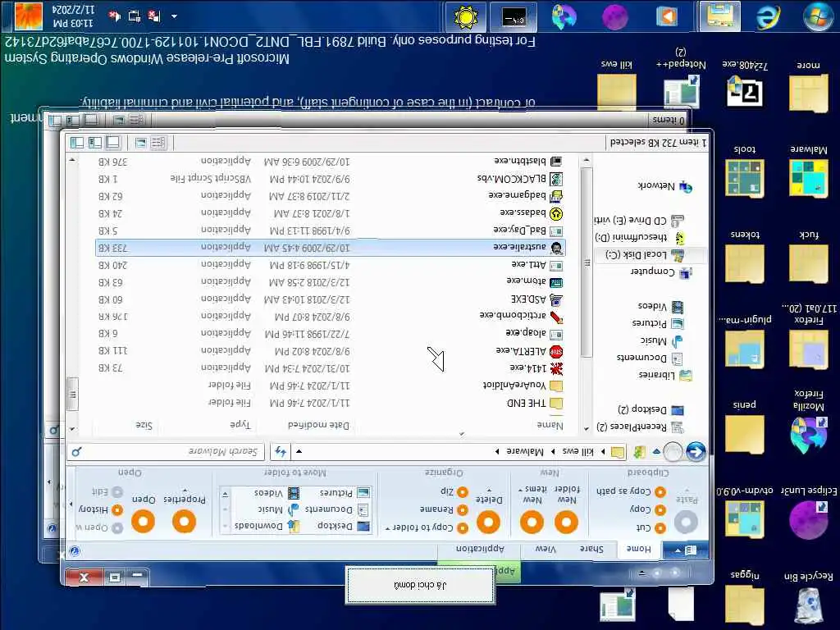
Task: Click the Help icon under the ribbon
Action: 75,551
